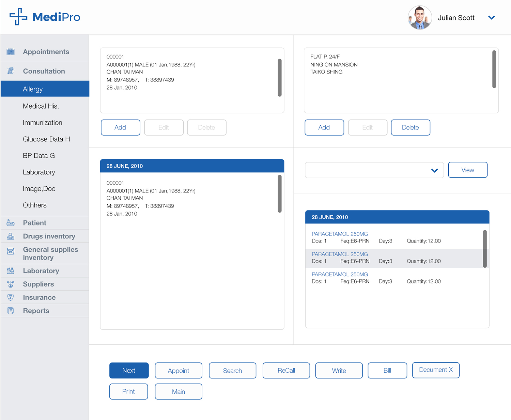Click the Insurance shield icon
Image resolution: width=511 pixels, height=420 pixels.
click(11, 297)
